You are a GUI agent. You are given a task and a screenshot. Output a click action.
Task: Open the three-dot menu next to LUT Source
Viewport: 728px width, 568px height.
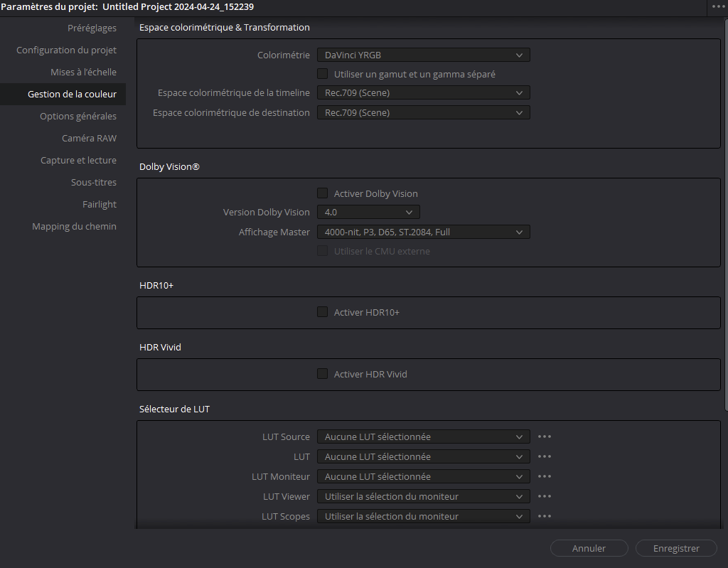coord(544,436)
